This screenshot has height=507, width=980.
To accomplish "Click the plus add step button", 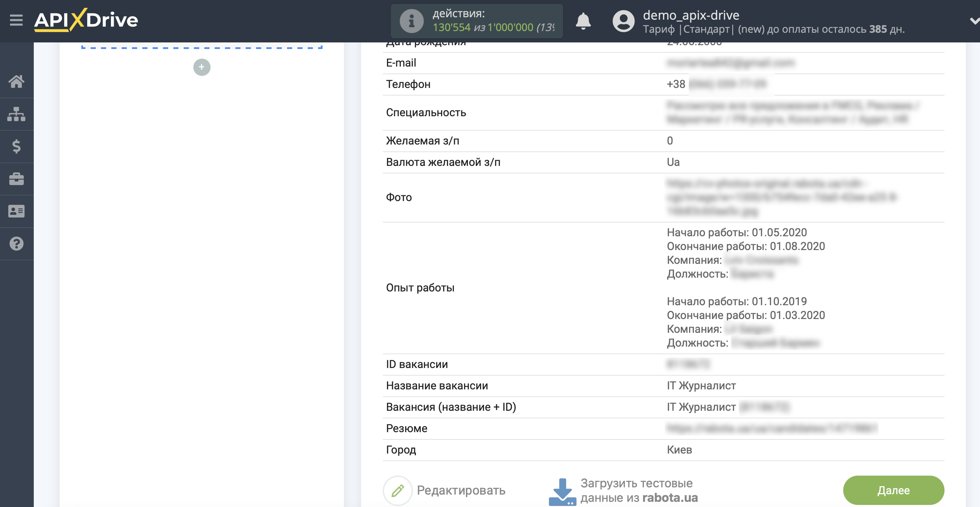I will pos(202,67).
